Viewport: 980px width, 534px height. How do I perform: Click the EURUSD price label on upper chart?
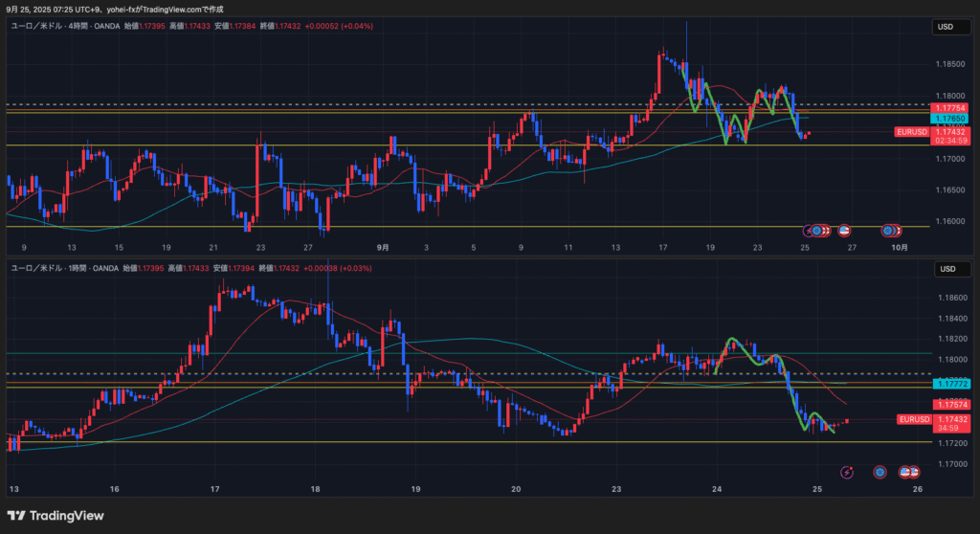coord(911,131)
